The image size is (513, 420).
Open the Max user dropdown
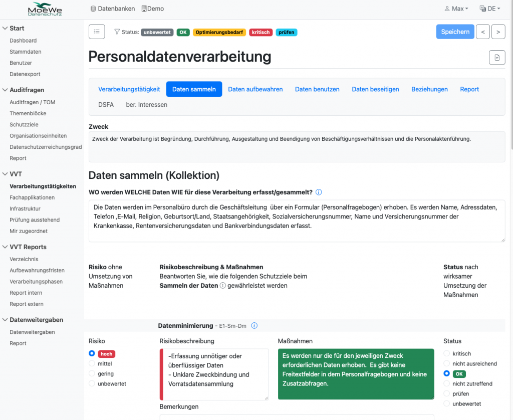[x=456, y=9]
